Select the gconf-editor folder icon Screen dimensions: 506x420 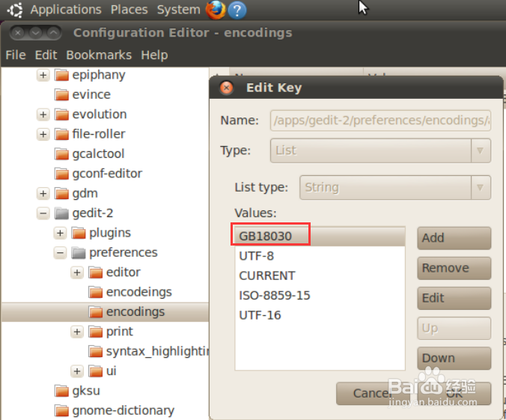point(61,174)
